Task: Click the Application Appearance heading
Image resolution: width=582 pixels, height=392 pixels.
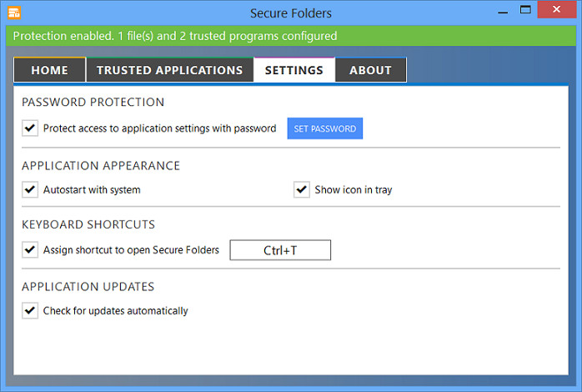Action: click(x=101, y=166)
